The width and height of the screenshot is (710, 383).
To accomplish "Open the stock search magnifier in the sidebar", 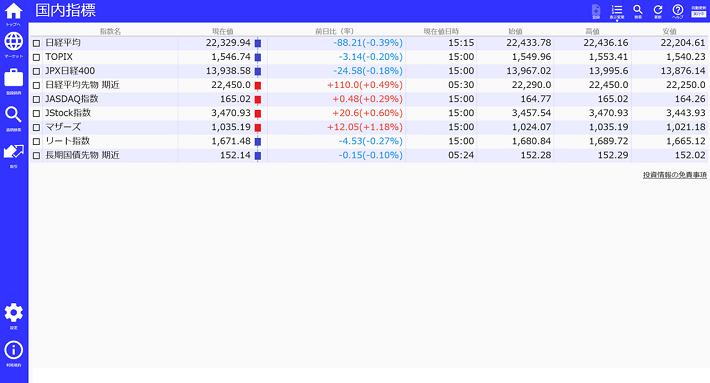I will (14, 119).
